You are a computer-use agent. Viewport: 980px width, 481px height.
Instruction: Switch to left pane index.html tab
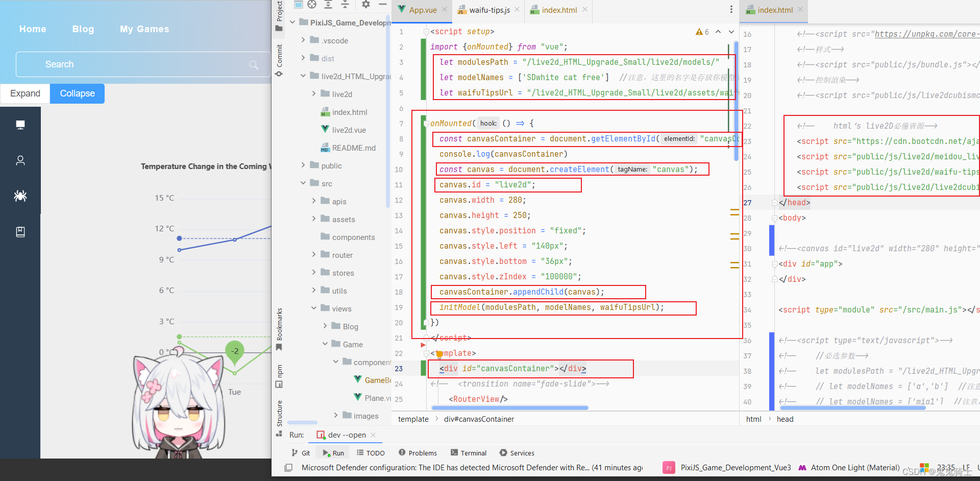(559, 10)
